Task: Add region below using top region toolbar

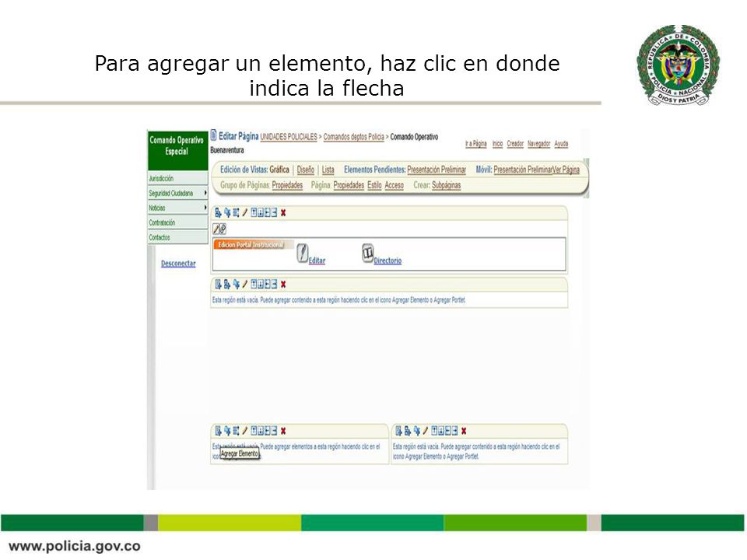Action: 261,213
